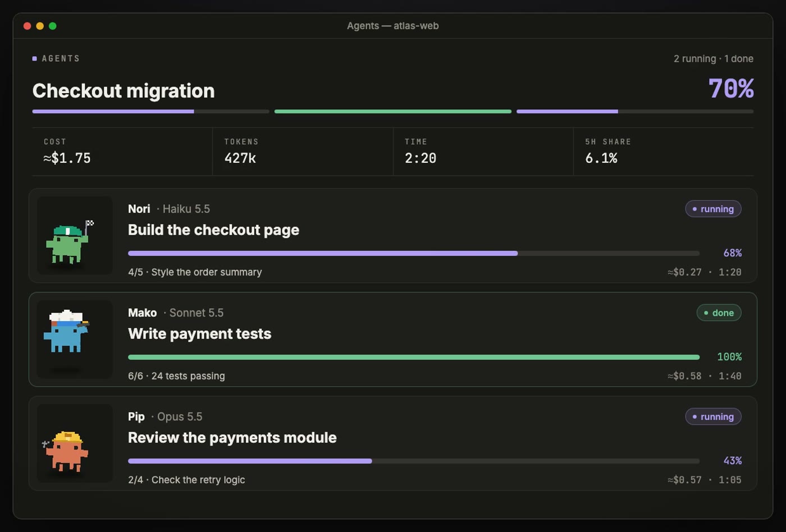Close the window with the red button
Viewport: 786px width, 532px height.
click(27, 26)
